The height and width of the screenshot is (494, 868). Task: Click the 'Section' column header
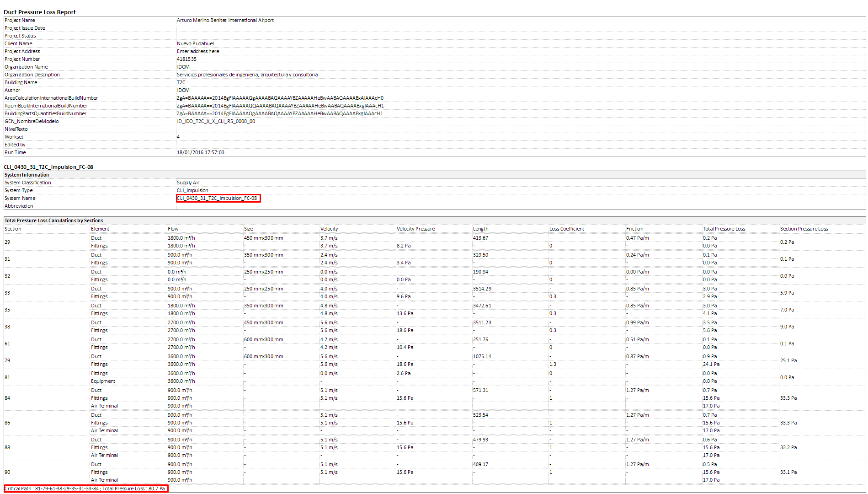(13, 229)
